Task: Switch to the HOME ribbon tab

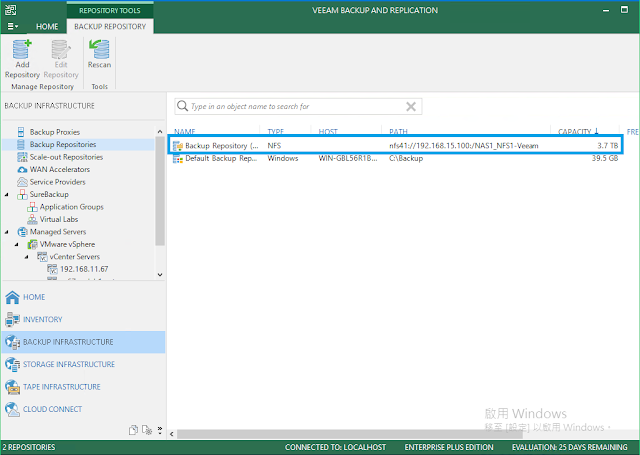Action: (x=47, y=27)
